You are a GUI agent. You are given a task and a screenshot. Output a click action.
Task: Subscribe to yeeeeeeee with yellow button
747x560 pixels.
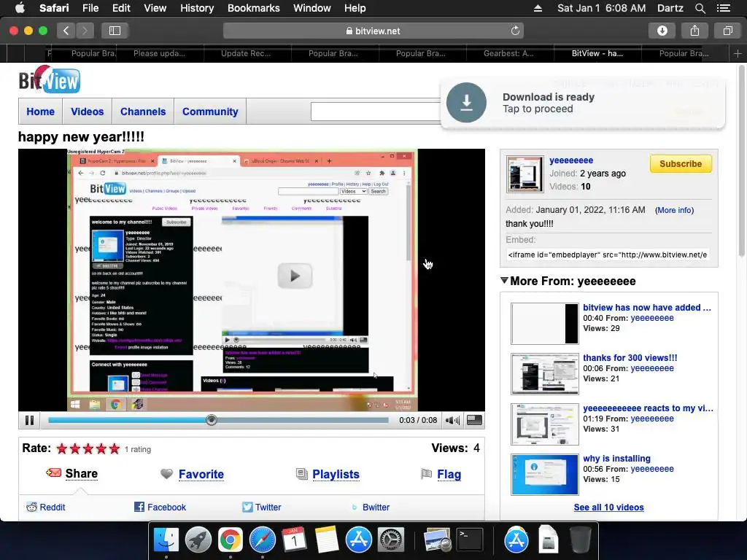point(681,164)
